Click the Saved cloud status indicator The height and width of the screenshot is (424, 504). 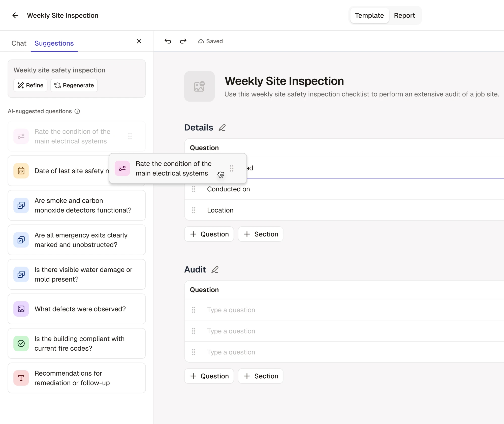coord(210,41)
